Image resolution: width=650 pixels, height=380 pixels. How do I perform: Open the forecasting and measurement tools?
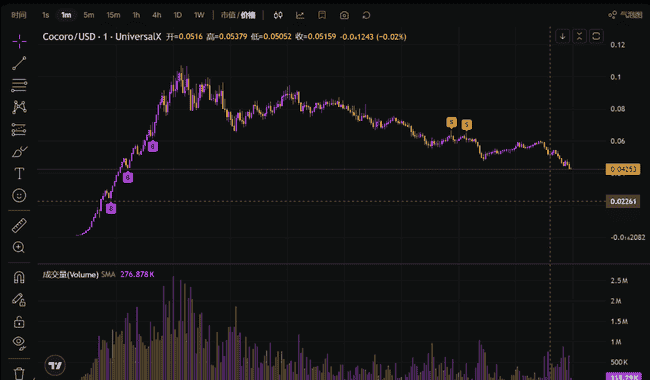(x=19, y=130)
